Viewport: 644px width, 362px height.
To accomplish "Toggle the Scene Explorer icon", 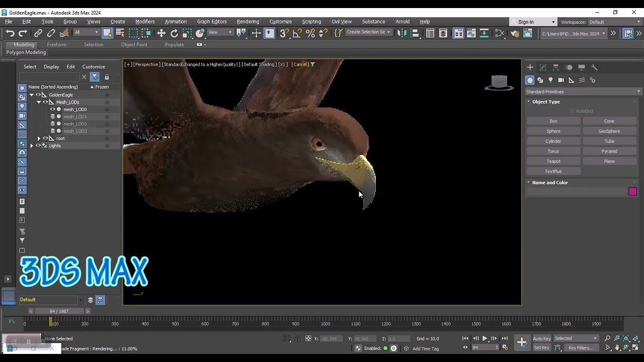I will point(430,33).
